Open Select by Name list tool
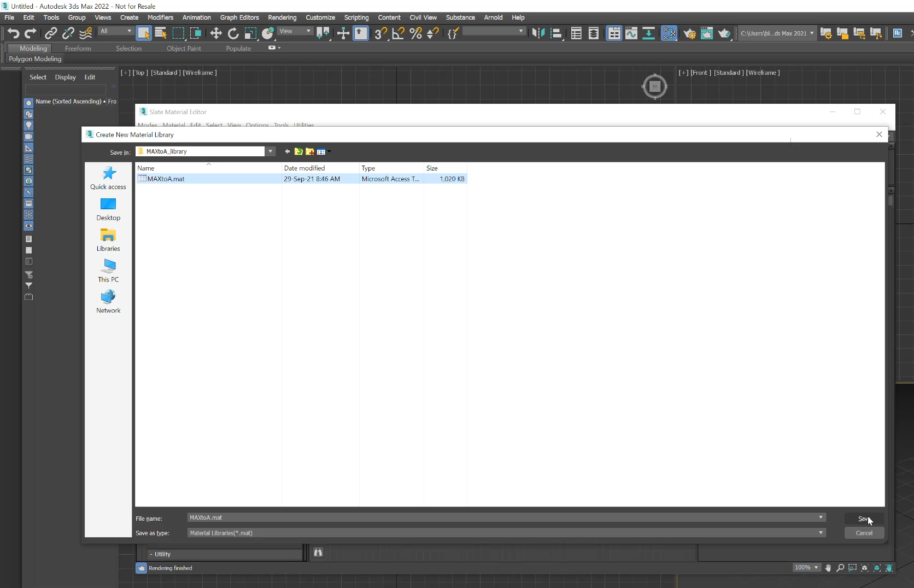Image resolution: width=914 pixels, height=588 pixels. 161,33
